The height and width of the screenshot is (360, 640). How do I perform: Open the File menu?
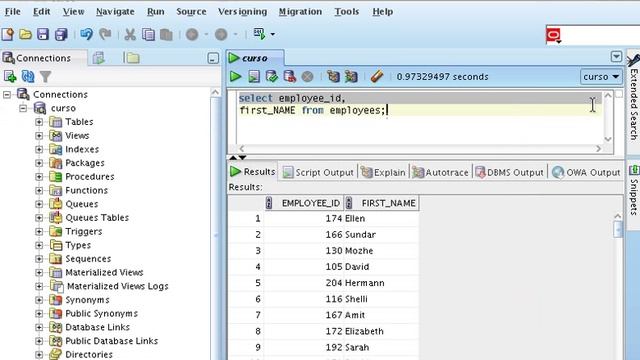pyautogui.click(x=12, y=11)
